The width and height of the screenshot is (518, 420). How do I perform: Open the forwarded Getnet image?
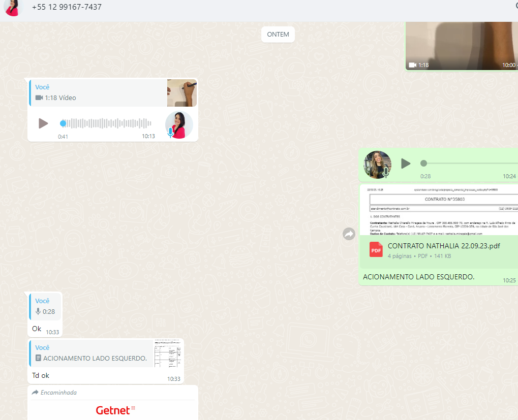click(x=113, y=410)
